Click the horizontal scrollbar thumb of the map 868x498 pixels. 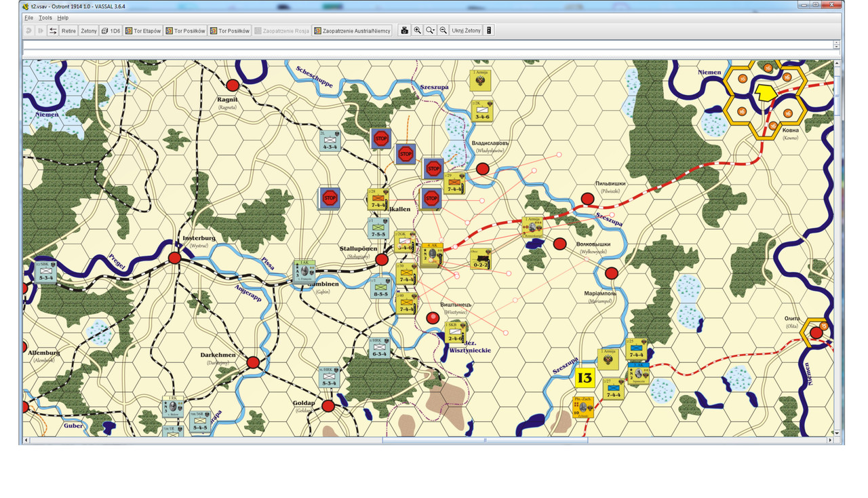tap(485, 440)
